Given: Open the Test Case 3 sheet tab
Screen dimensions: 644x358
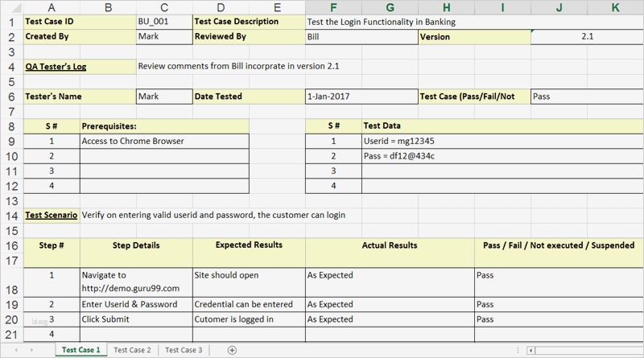Looking at the screenshot, I should tap(184, 350).
